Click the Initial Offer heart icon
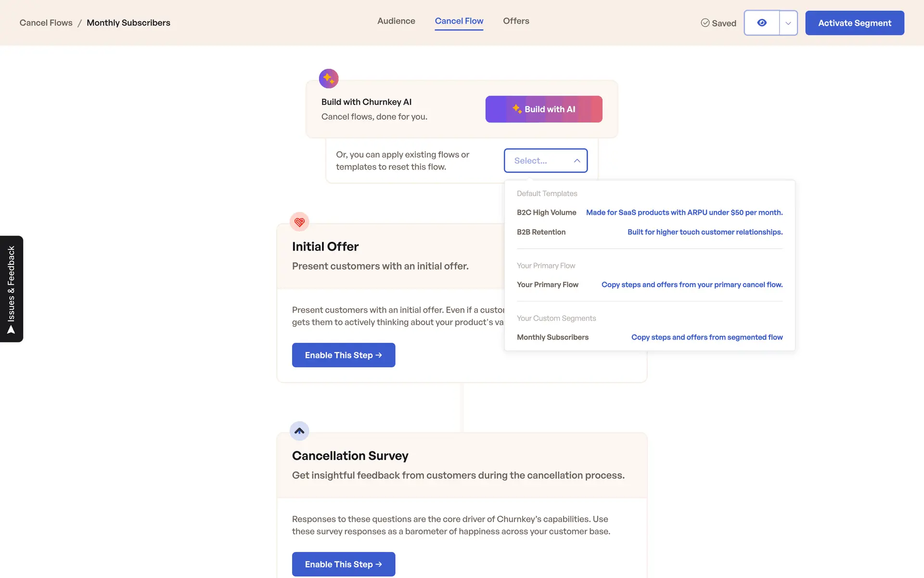924x578 pixels. click(299, 222)
